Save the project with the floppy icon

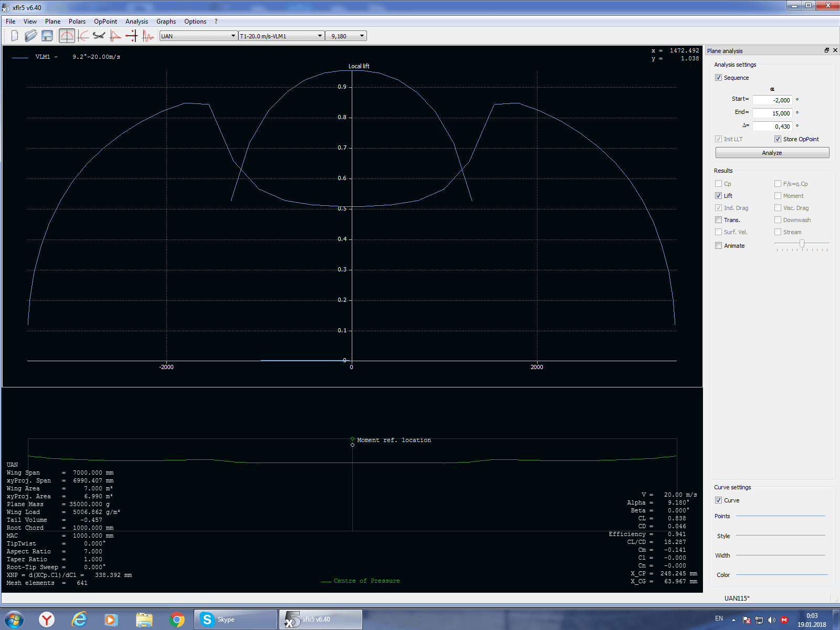pyautogui.click(x=47, y=36)
